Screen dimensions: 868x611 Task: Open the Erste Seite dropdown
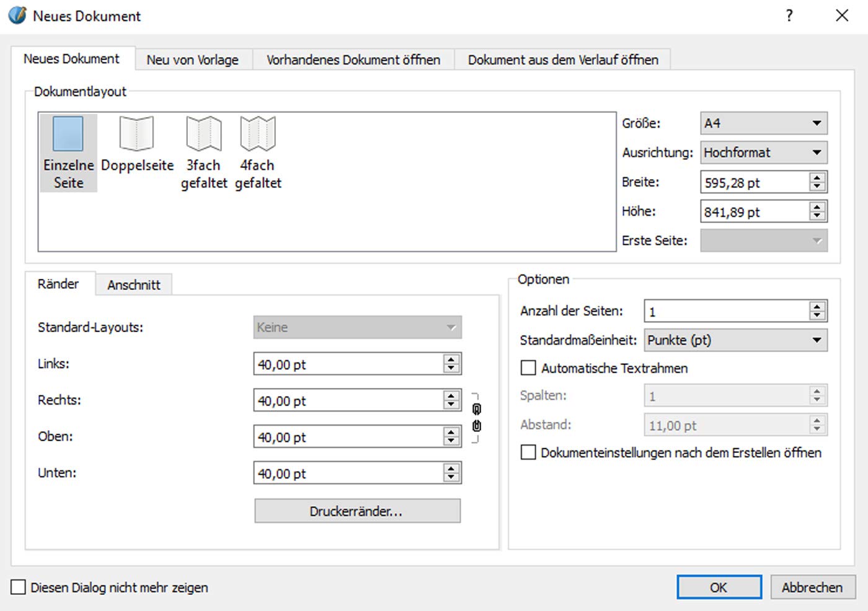pyautogui.click(x=764, y=240)
